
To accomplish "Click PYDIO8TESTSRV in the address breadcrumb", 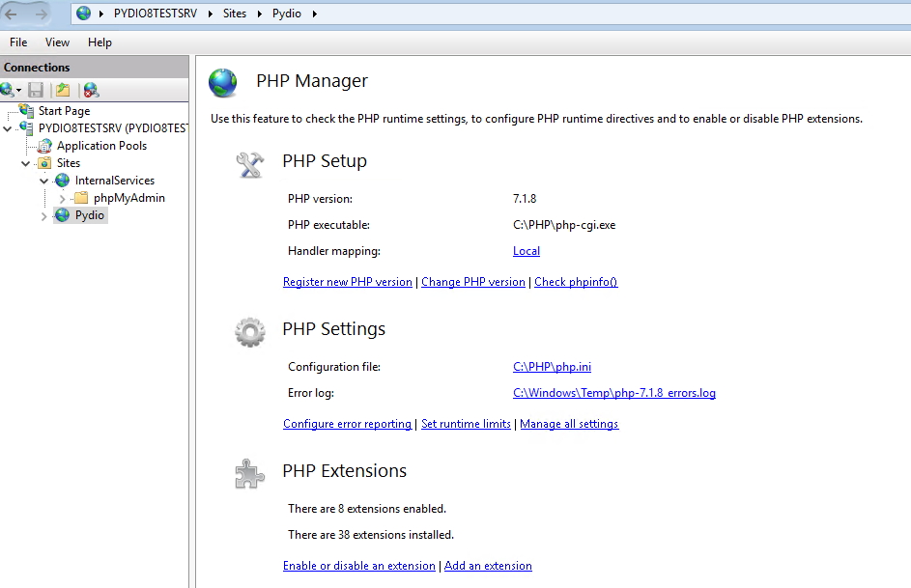I will (156, 14).
